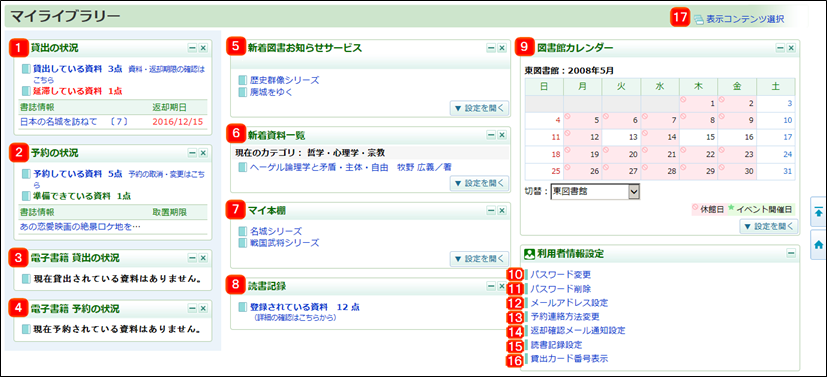Close the 読書記録 panel
The height and width of the screenshot is (377, 827).
click(502, 286)
